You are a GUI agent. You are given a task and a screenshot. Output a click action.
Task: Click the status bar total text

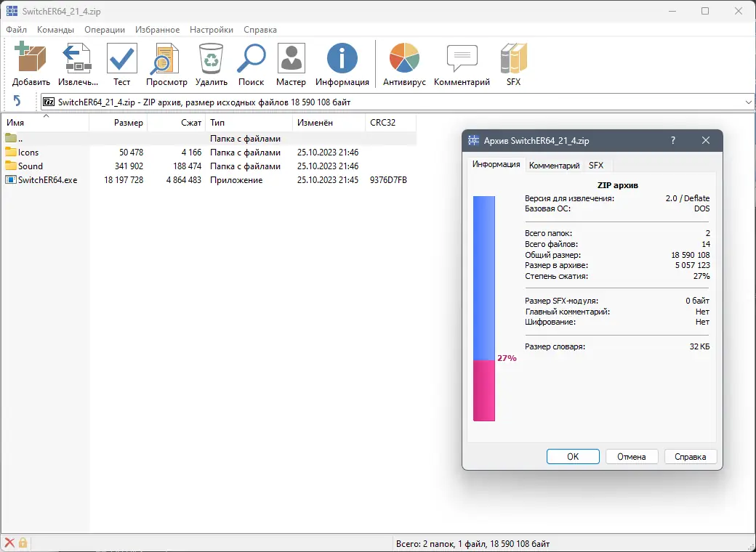[472, 544]
